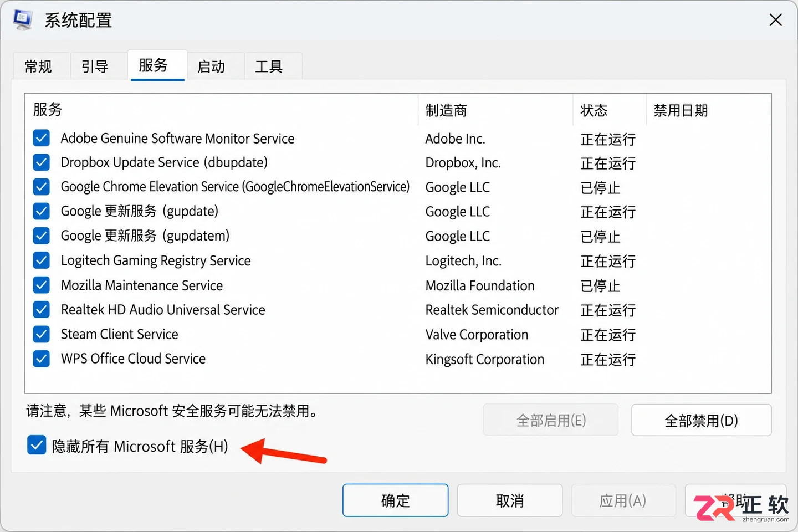
Task: Click the Valve Corporation cell
Action: click(x=477, y=335)
